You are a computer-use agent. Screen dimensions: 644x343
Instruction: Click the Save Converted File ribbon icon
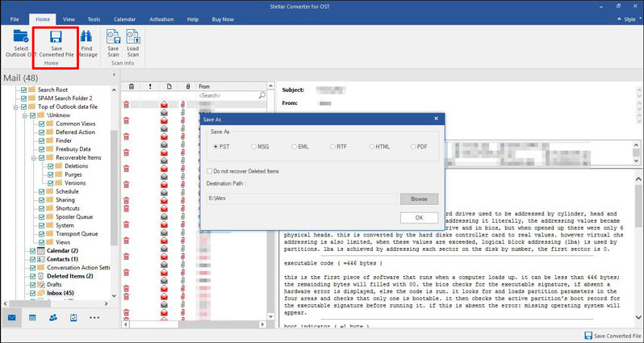click(56, 44)
